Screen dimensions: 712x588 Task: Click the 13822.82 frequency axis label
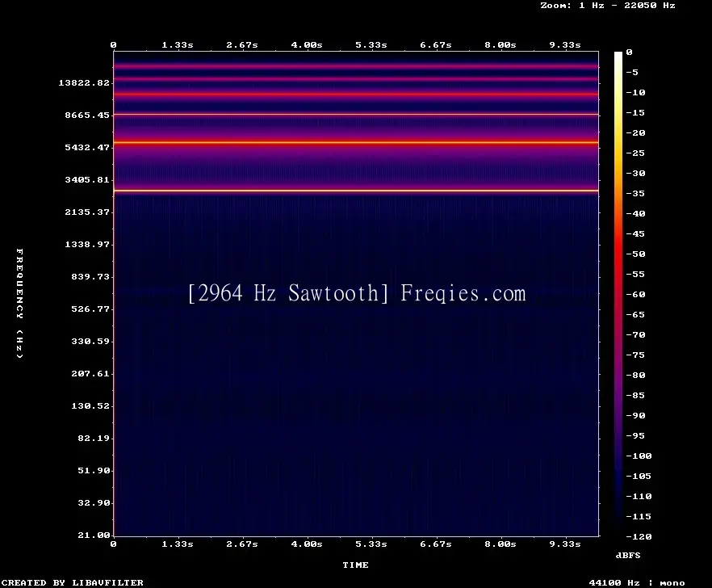84,82
